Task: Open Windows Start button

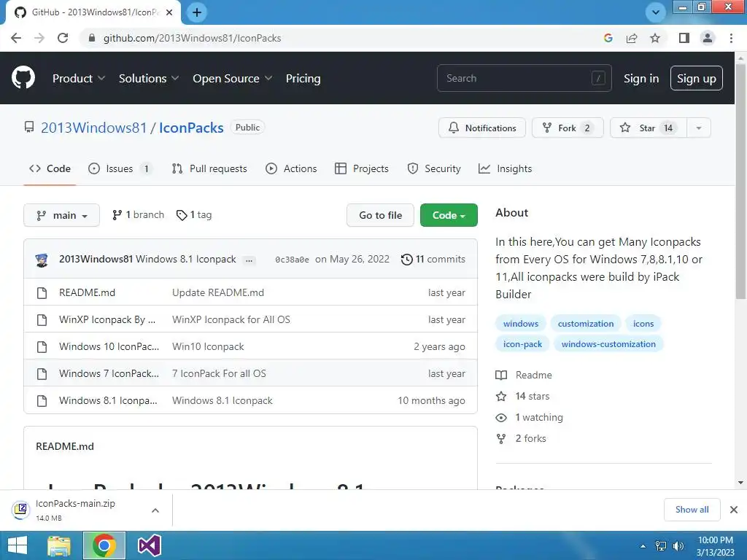Action: pyautogui.click(x=18, y=545)
